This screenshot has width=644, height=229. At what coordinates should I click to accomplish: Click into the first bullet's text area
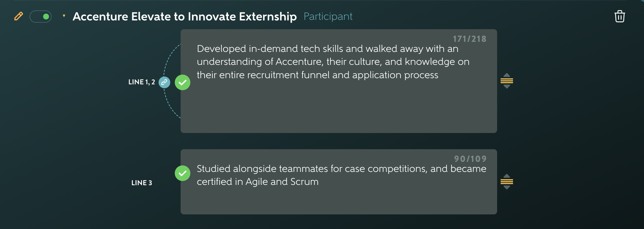[x=324, y=62]
